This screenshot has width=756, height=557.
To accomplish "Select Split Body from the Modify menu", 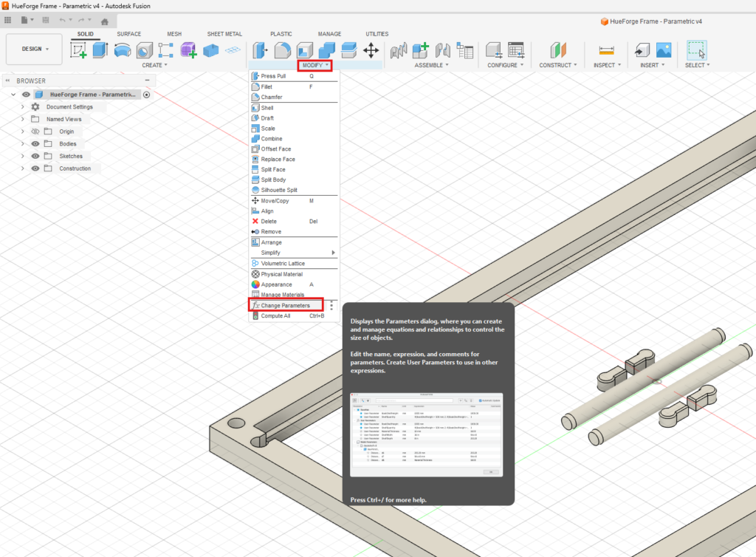I will (273, 180).
